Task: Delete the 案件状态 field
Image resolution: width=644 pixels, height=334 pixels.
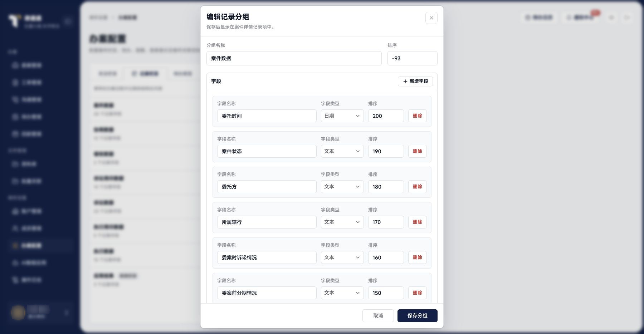Action: coord(417,151)
